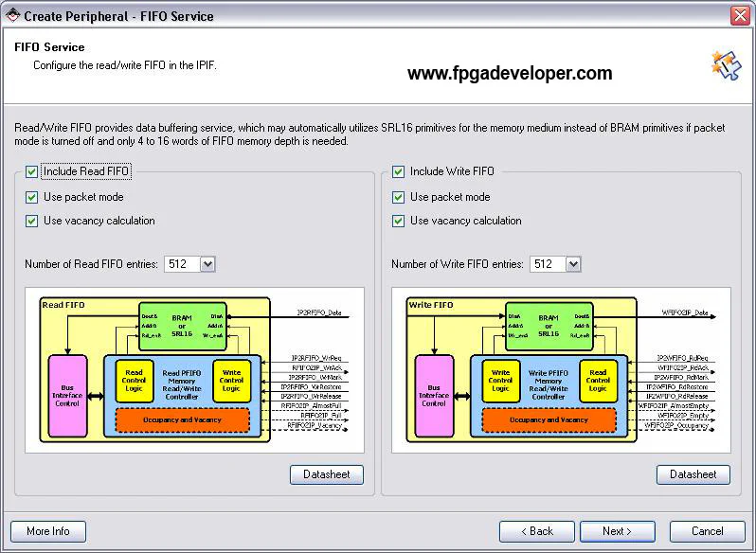Click the More Info button
The height and width of the screenshot is (553, 756).
[x=48, y=531]
